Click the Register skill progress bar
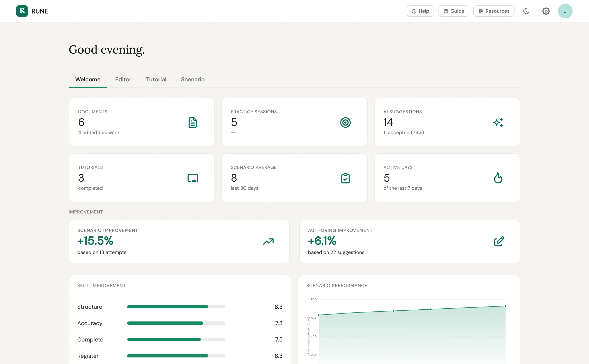This screenshot has height=364, width=589. [176, 356]
